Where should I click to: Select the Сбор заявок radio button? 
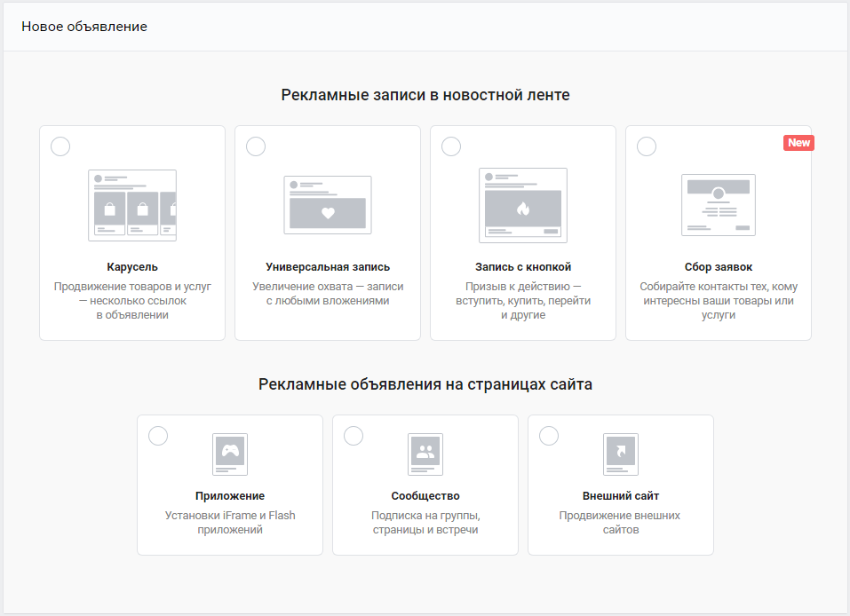click(647, 146)
